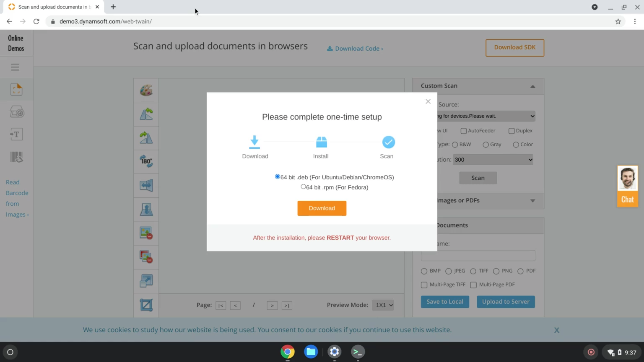Tick Multi-Page TIFF checkbox
This screenshot has height=362, width=644.
(424, 285)
